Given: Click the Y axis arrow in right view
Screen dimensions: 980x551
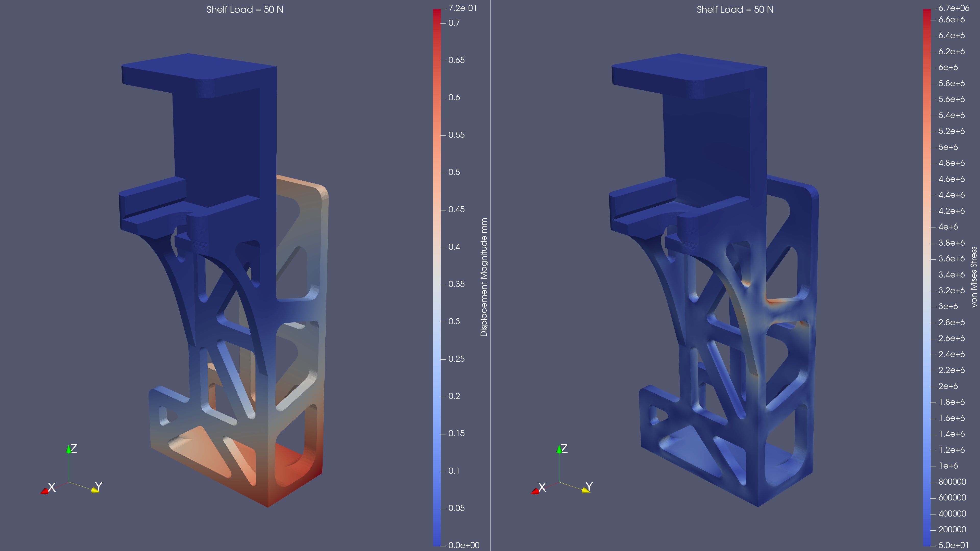Looking at the screenshot, I should (585, 491).
